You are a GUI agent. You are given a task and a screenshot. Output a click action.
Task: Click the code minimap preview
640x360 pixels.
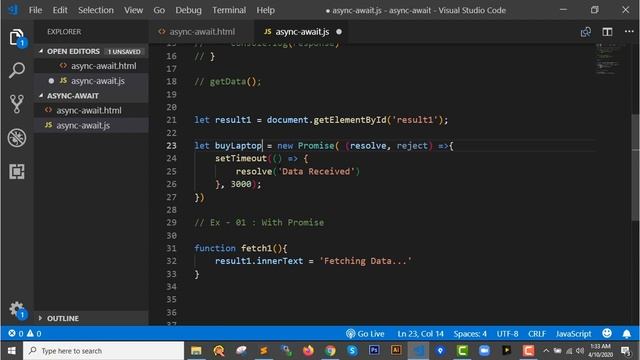pyautogui.click(x=608, y=59)
